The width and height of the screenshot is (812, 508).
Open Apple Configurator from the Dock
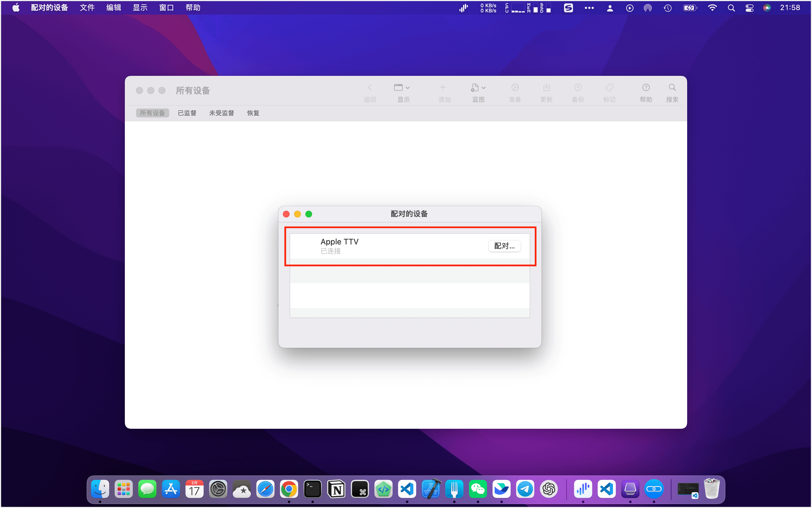coord(630,489)
